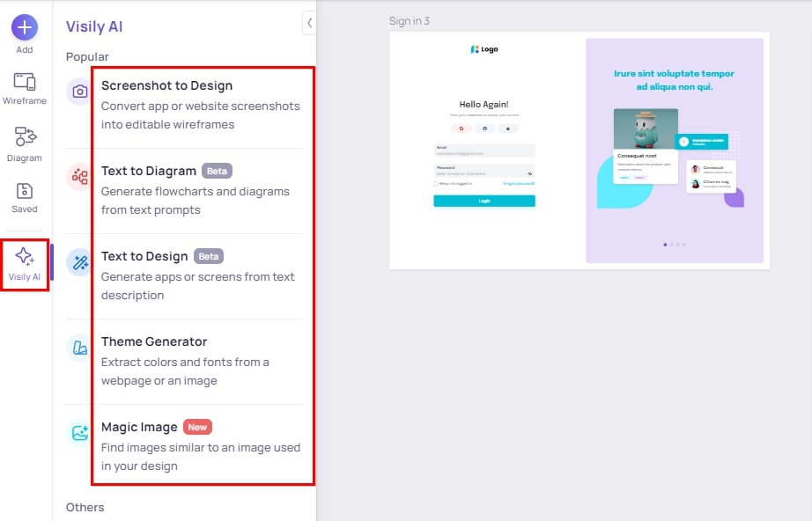Image resolution: width=812 pixels, height=521 pixels.
Task: Click the camera icon for Screenshot to Design
Action: [x=80, y=92]
